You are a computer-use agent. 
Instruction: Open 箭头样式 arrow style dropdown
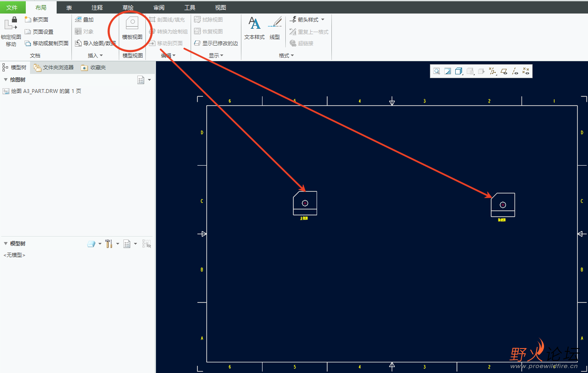pyautogui.click(x=307, y=19)
